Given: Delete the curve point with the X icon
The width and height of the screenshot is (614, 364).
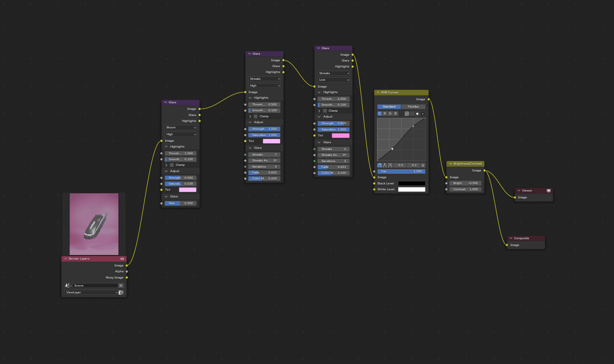Looking at the screenshot, I should (x=423, y=165).
